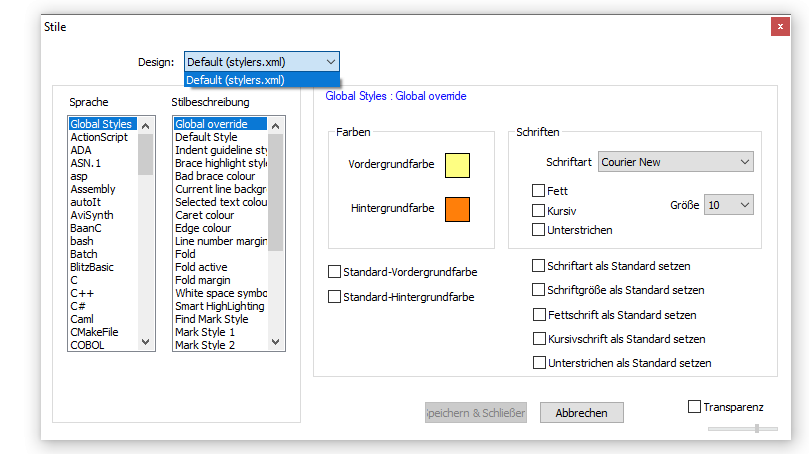
Task: Select Current line background style
Action: (x=221, y=189)
